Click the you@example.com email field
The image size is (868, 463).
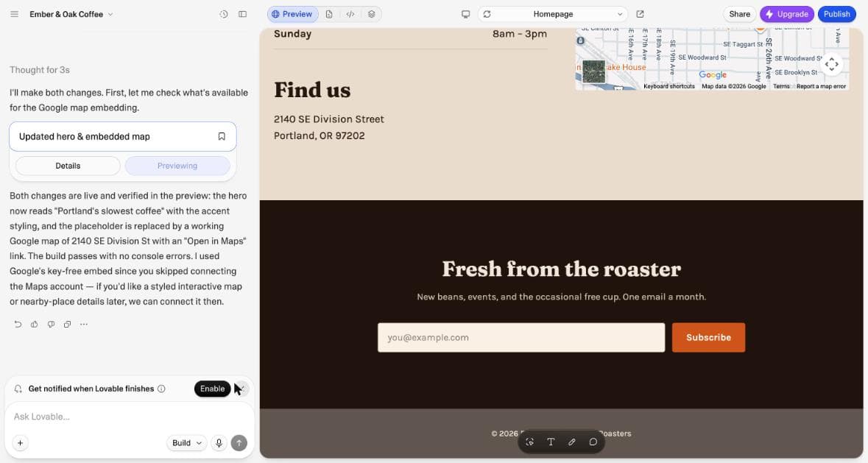pos(521,337)
